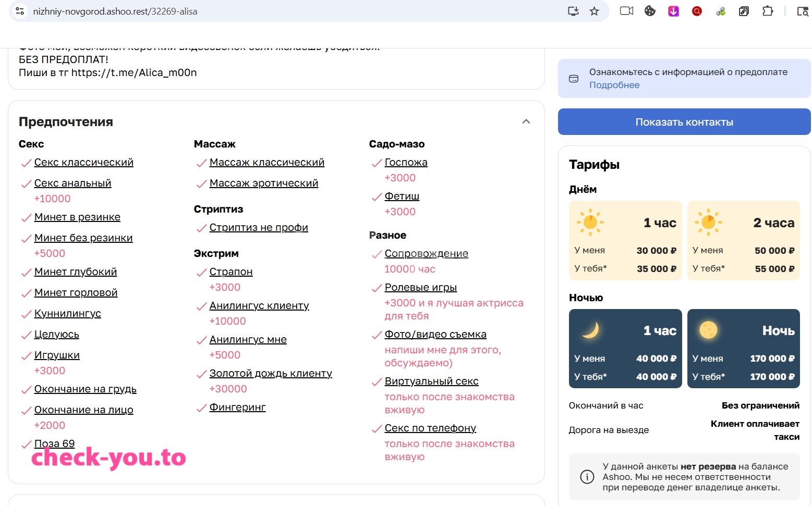
Task: Open the Extensions puzzle piece menu
Action: (767, 11)
